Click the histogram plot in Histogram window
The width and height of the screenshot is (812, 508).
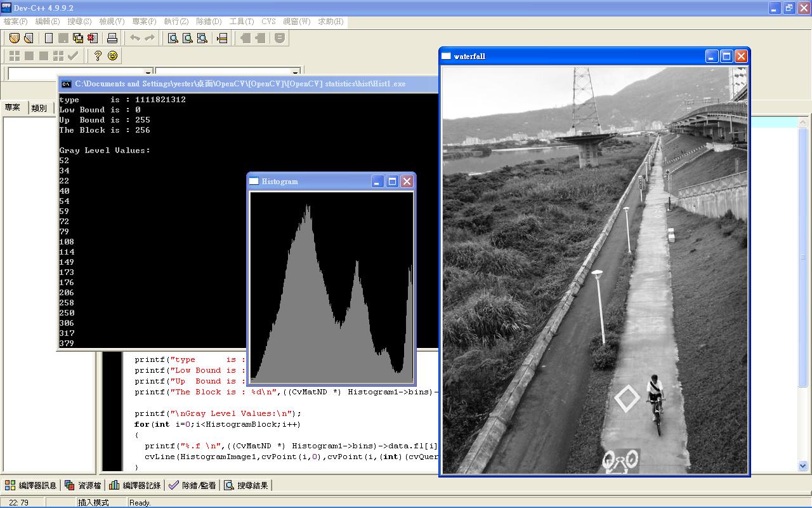[x=331, y=288]
